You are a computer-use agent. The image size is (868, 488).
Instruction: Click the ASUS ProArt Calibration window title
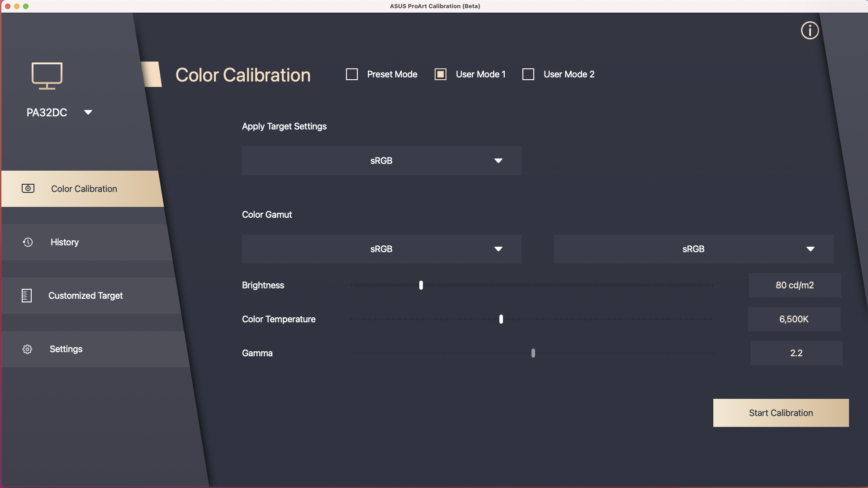pos(435,6)
